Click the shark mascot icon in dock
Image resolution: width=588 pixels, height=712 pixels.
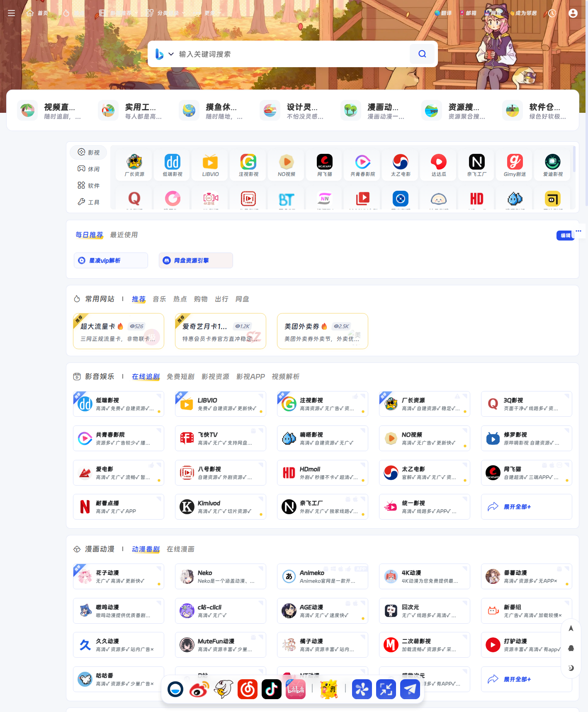coord(224,689)
